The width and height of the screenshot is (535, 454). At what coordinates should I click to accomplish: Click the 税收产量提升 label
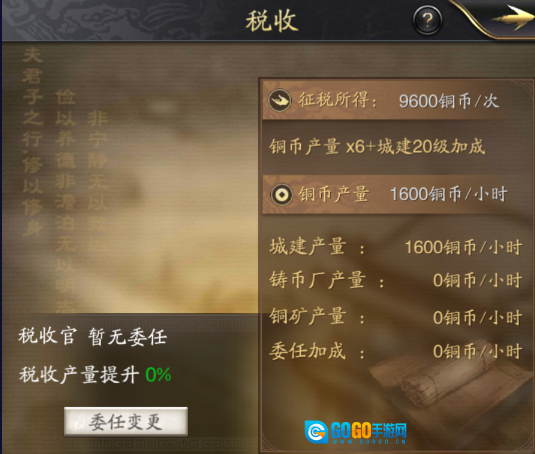79,375
